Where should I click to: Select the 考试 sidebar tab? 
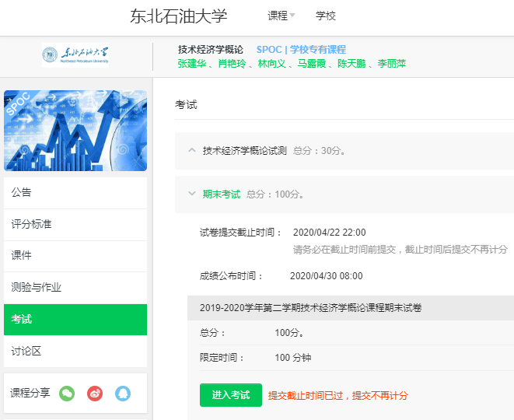[75, 320]
